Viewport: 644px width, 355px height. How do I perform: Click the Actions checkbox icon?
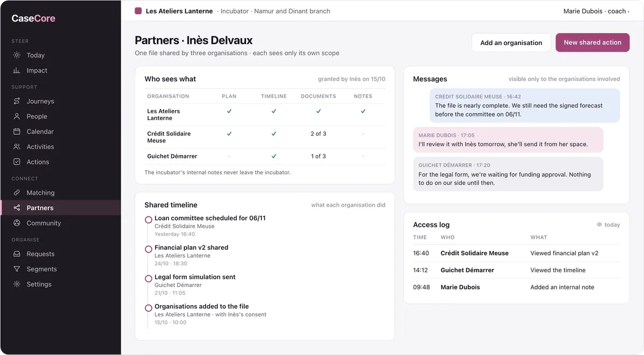(x=17, y=162)
